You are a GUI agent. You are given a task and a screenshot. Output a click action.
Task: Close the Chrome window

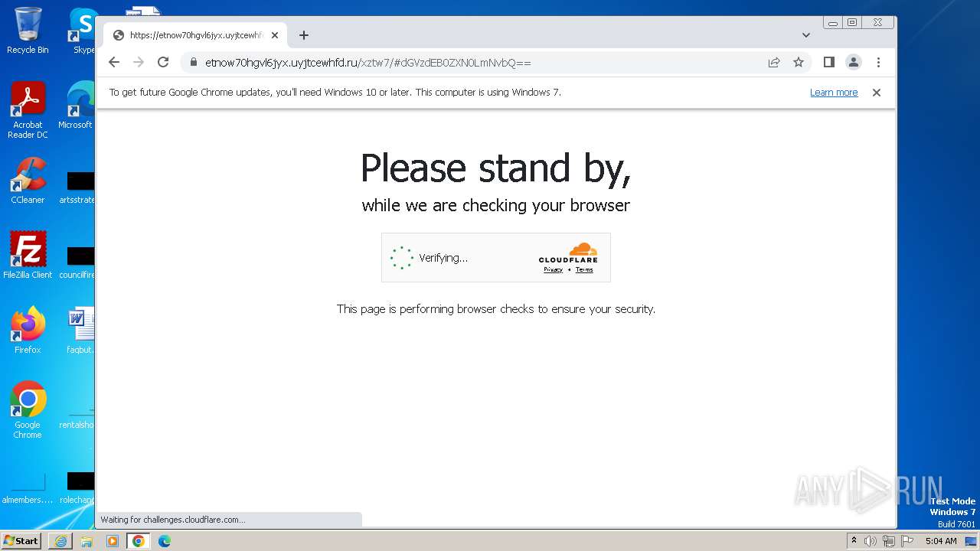[x=878, y=23]
